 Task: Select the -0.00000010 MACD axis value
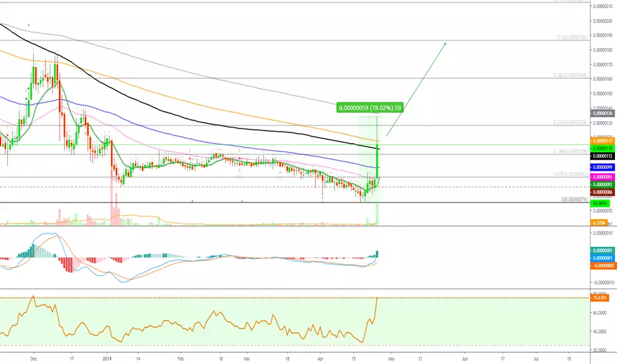pyautogui.click(x=603, y=283)
